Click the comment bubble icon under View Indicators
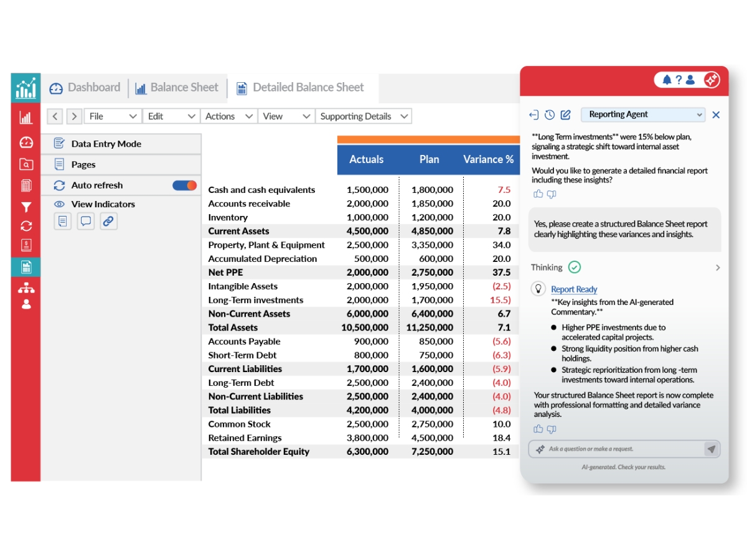 coord(86,221)
